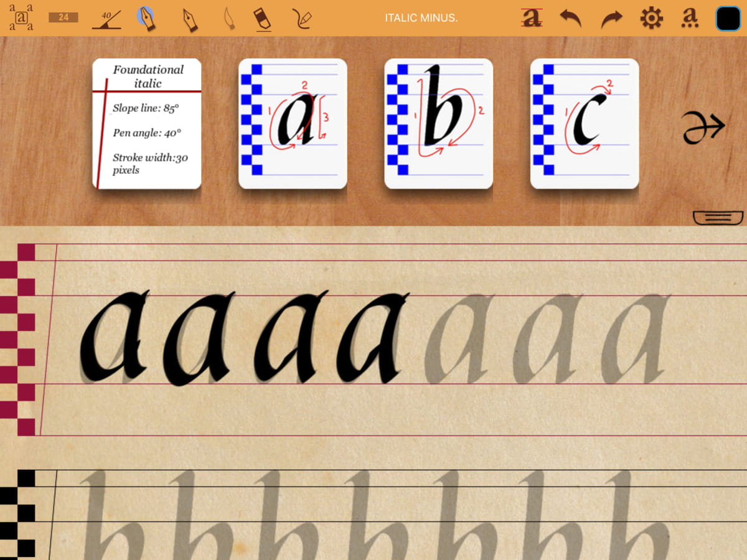
Task: Open the letter styles grid icon
Action: pyautogui.click(x=21, y=17)
